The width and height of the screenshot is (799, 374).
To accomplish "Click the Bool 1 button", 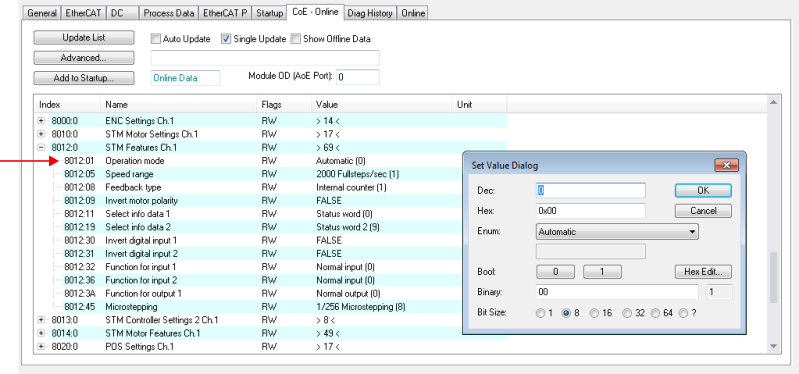I will [x=602, y=272].
